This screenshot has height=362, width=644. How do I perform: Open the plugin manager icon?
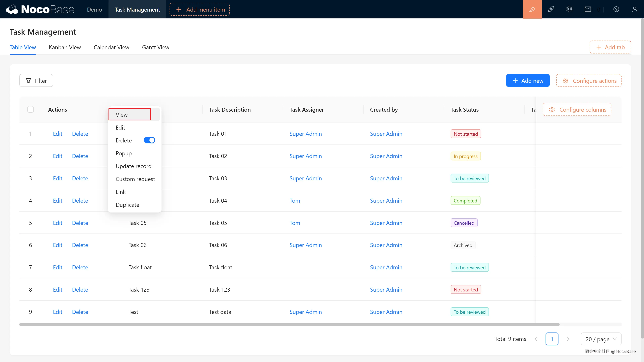[x=551, y=9]
